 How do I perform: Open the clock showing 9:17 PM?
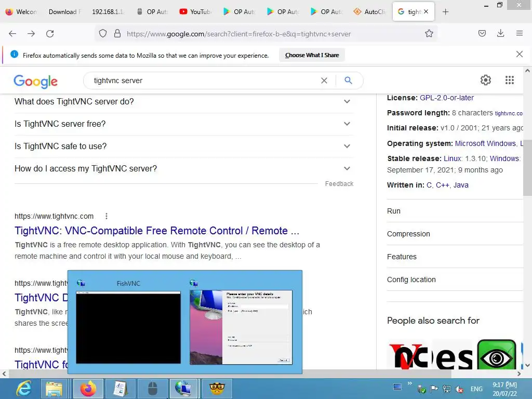504,389
